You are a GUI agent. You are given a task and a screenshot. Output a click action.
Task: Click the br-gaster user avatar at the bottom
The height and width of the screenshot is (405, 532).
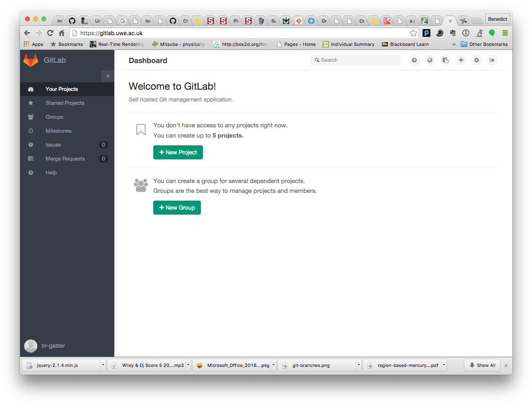click(31, 346)
